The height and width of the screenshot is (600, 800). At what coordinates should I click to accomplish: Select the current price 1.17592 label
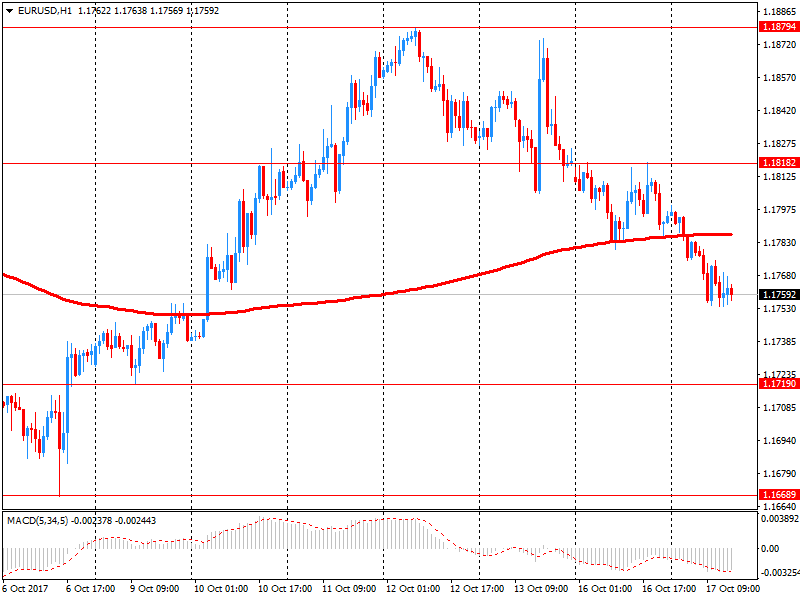[x=779, y=294]
